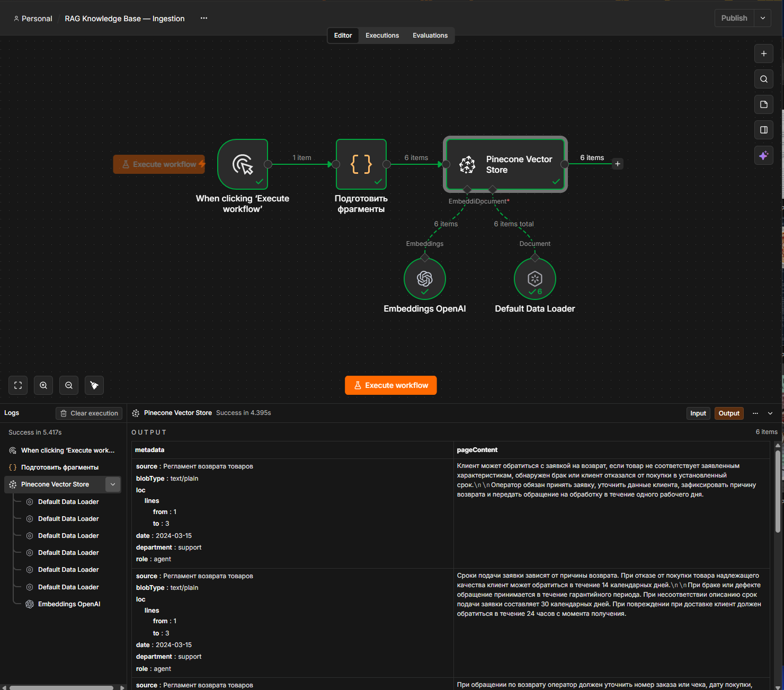Image resolution: width=784 pixels, height=690 pixels.
Task: Select the When clicking 'Execute work… log entry
Action: (63, 450)
